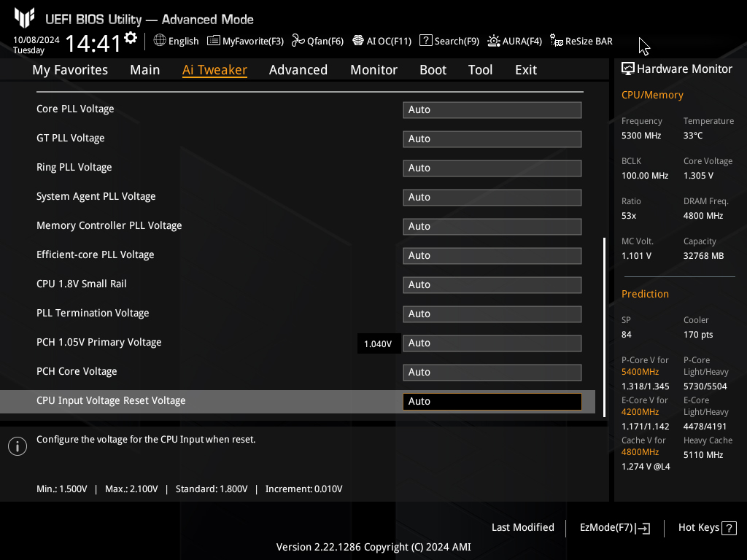
Task: Click the 33°C temperature value
Action: pos(693,136)
